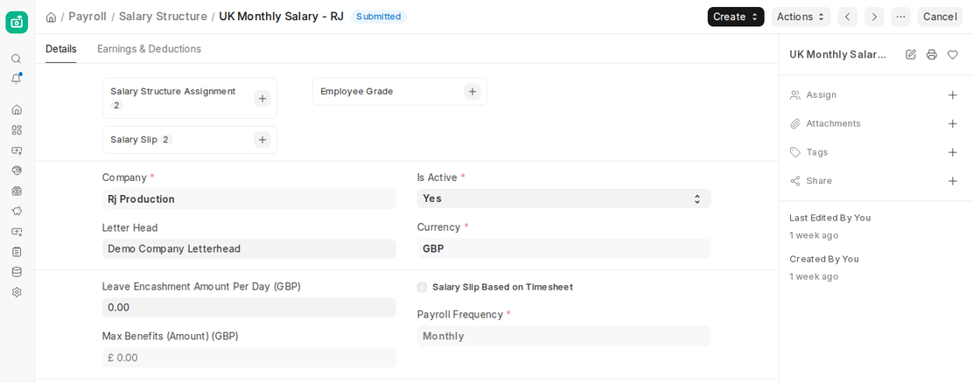Open Salary Slip linked documents
This screenshot has width=980, height=383.
[134, 140]
